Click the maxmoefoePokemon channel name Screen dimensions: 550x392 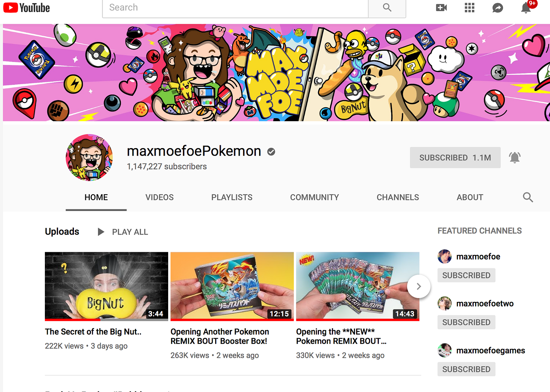click(x=194, y=151)
